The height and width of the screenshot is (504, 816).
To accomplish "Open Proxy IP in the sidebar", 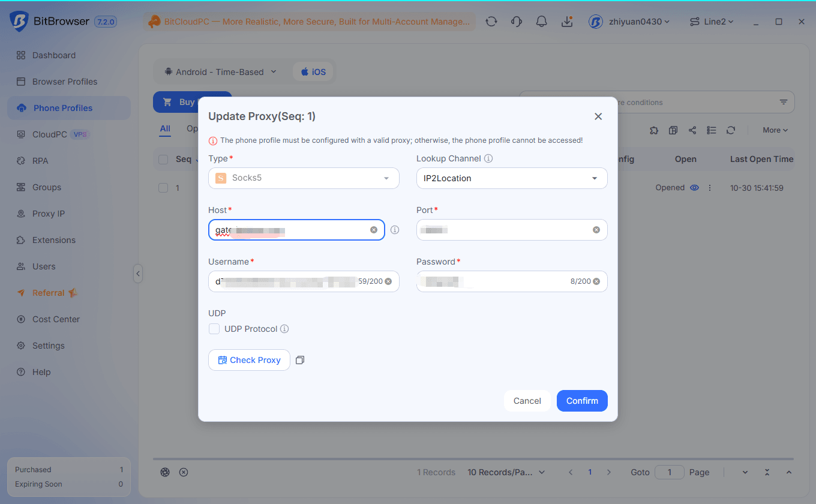I will coord(68,214).
